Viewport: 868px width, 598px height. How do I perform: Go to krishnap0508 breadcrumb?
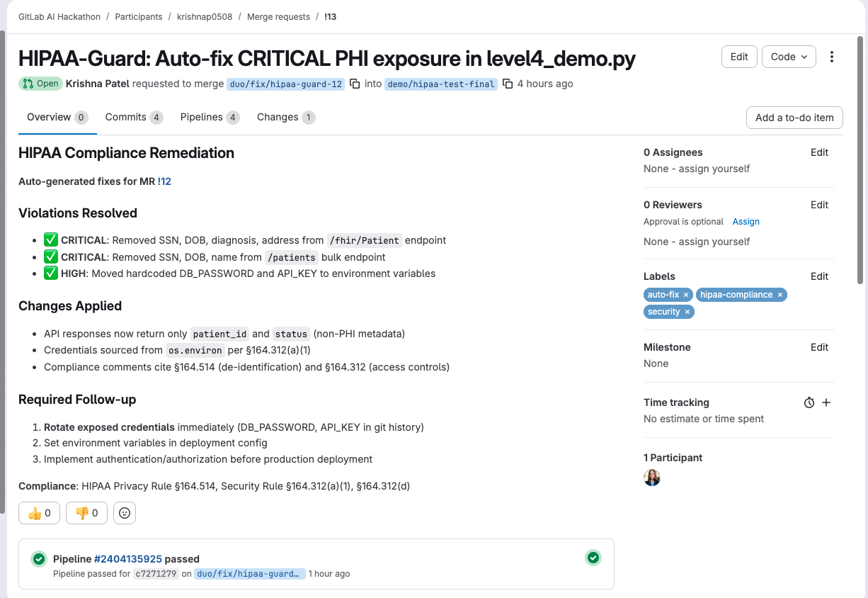click(205, 16)
